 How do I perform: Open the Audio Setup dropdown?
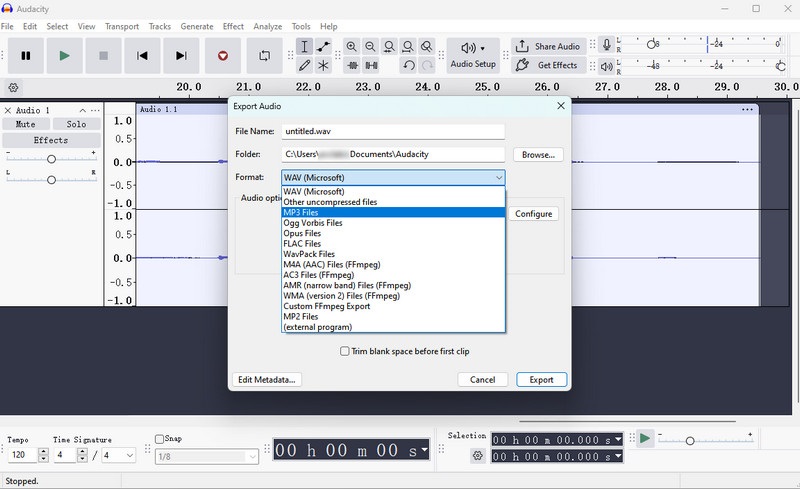(473, 56)
